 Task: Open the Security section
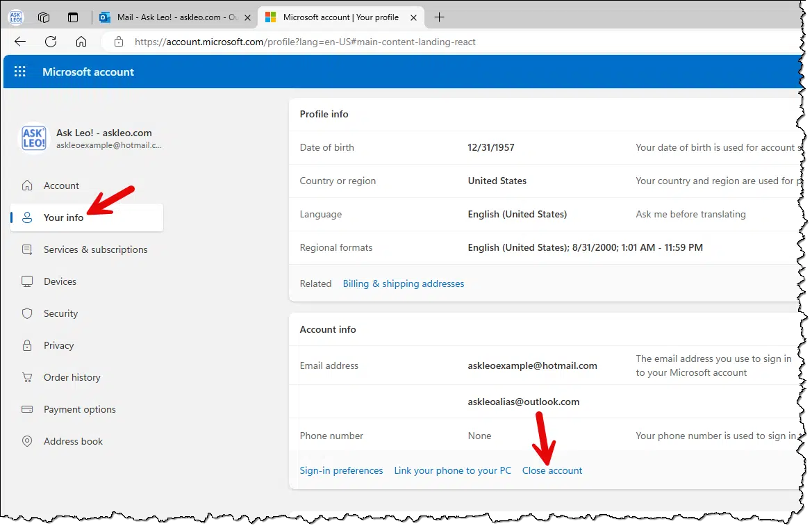[87, 313]
